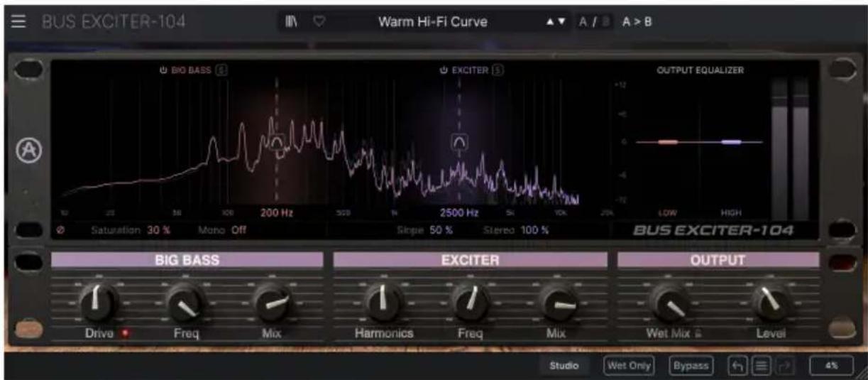Screen dimensions: 868x380
Task: Click the BUS EXCITER-104 title text
Action: (x=114, y=22)
